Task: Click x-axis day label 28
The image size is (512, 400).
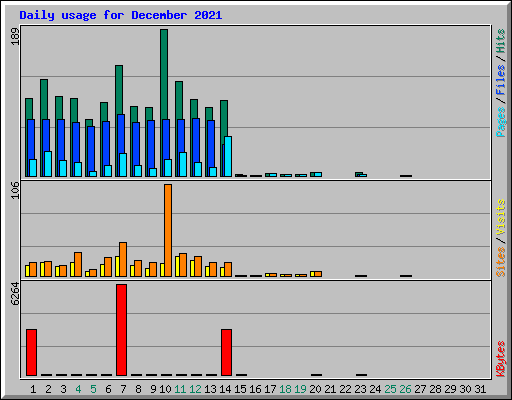Action: click(435, 389)
